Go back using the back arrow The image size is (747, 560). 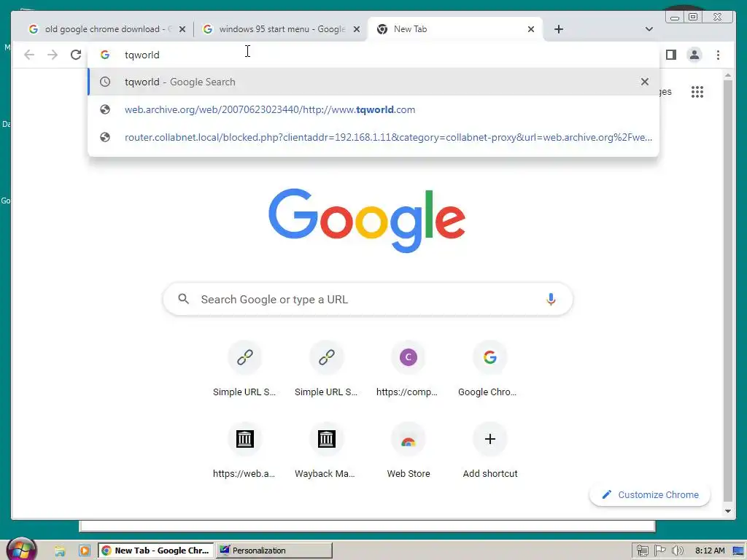29,55
